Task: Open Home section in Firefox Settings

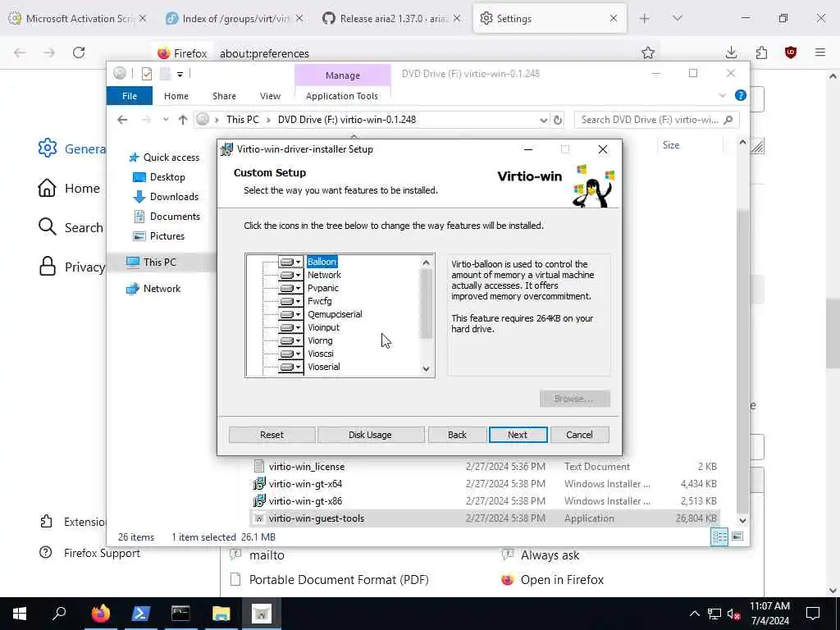Action: (69, 189)
